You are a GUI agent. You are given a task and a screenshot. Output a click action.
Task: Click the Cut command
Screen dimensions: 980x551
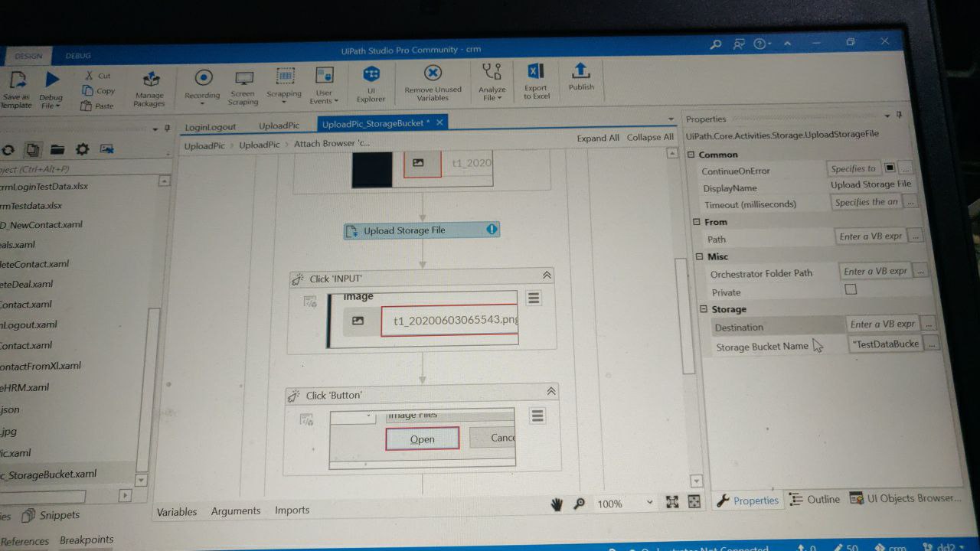[x=98, y=76]
